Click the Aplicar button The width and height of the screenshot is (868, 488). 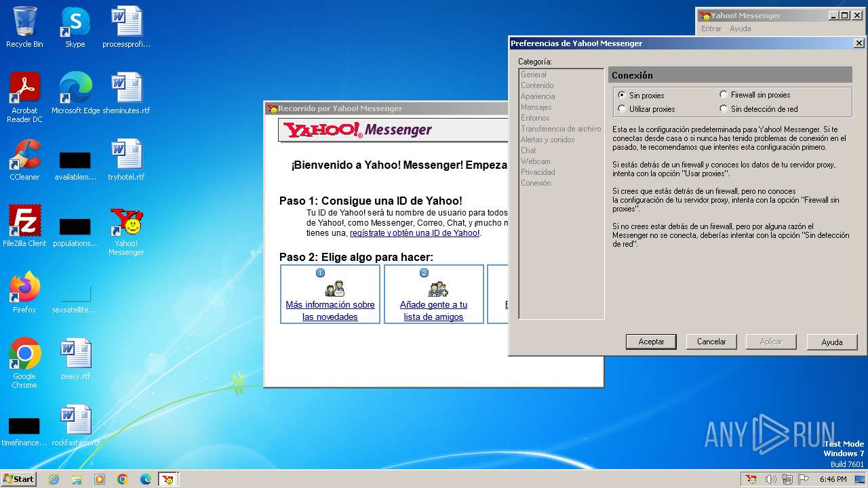(x=771, y=342)
